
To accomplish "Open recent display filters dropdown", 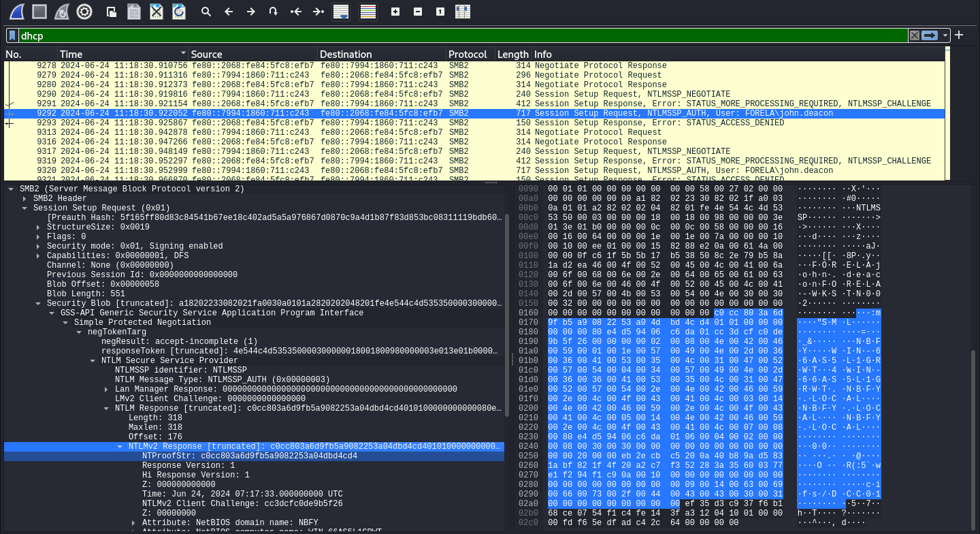I will tap(945, 35).
